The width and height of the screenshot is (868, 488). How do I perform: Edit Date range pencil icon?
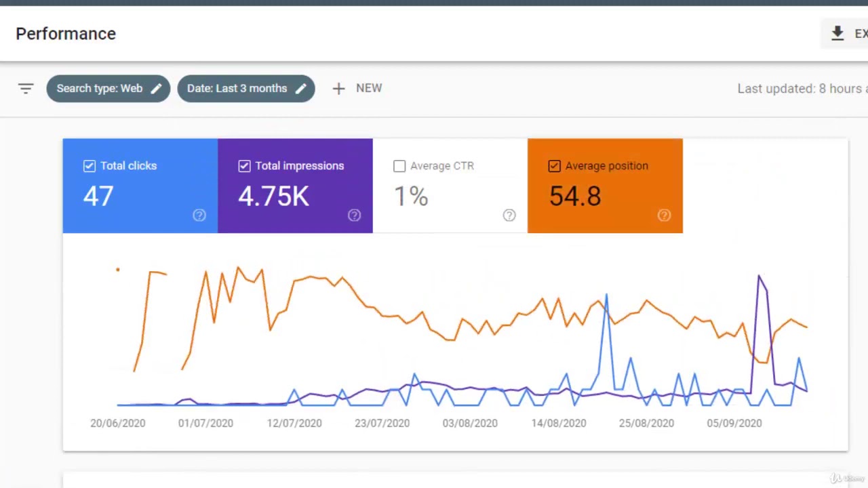coord(301,88)
